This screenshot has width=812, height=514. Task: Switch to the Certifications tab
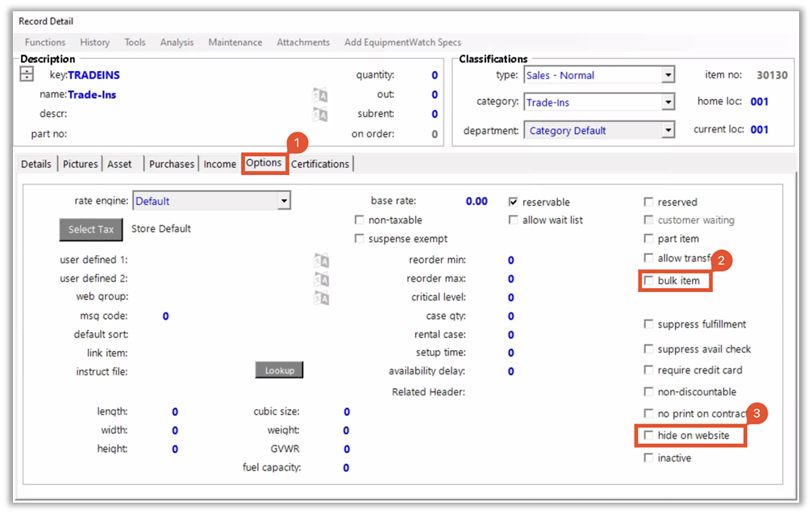pos(320,164)
